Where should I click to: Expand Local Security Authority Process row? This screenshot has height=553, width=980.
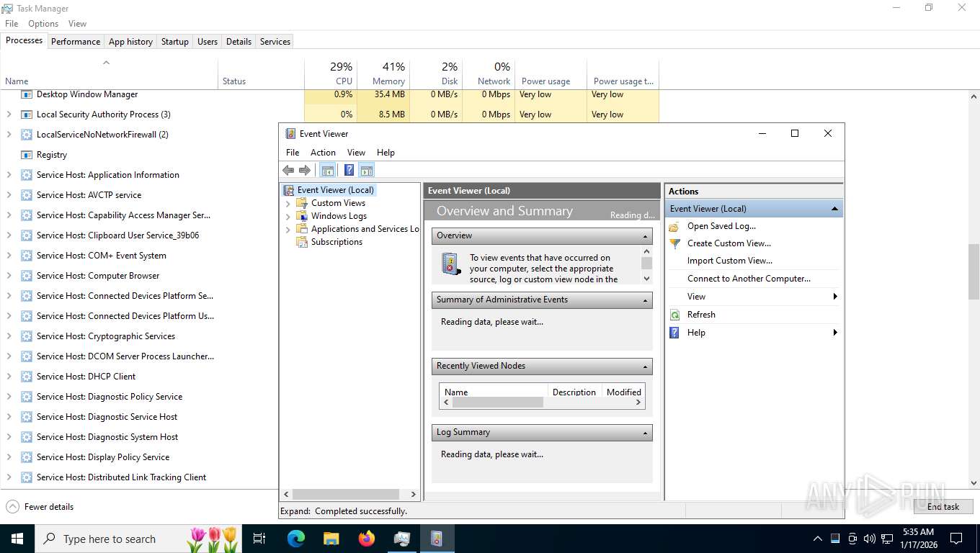[x=9, y=114]
